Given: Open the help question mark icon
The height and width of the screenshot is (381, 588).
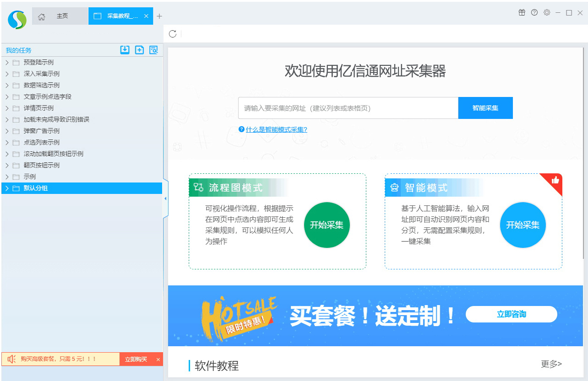Looking at the screenshot, I should [x=534, y=13].
